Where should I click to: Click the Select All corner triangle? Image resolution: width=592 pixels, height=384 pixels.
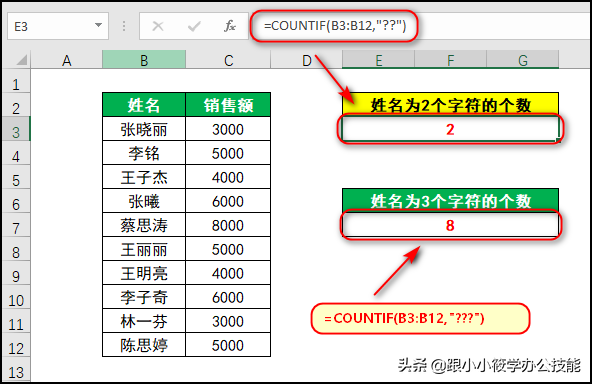21,60
